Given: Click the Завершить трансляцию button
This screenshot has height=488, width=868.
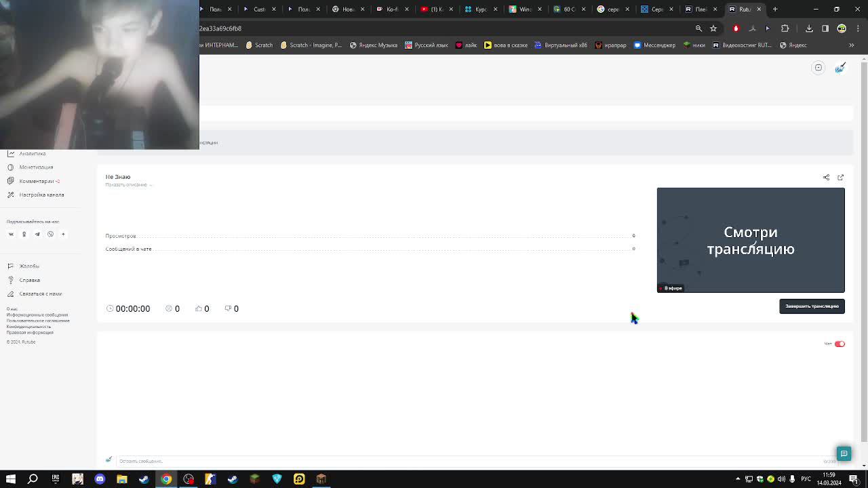Looking at the screenshot, I should (x=812, y=306).
